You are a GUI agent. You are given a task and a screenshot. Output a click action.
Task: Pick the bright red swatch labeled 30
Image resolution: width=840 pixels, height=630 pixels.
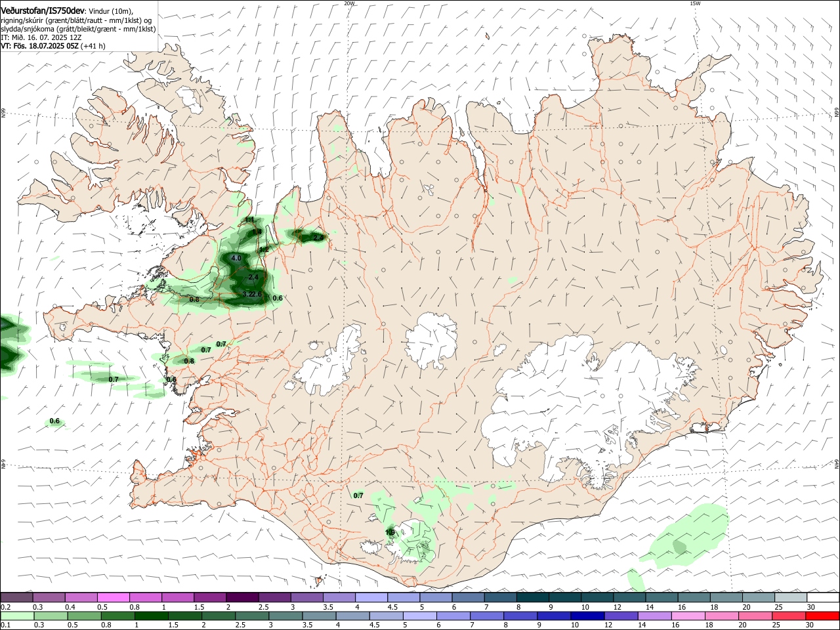(822, 616)
